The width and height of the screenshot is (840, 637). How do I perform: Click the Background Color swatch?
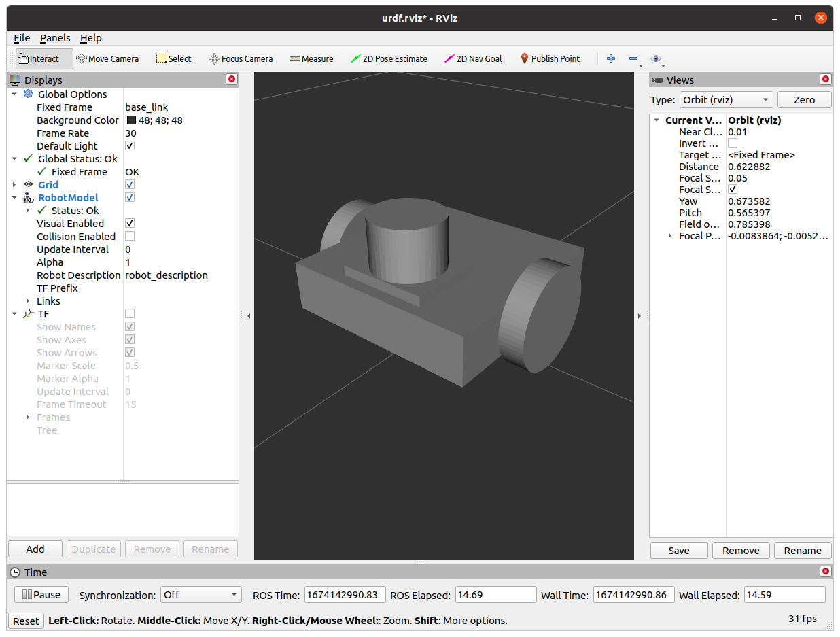coord(132,120)
